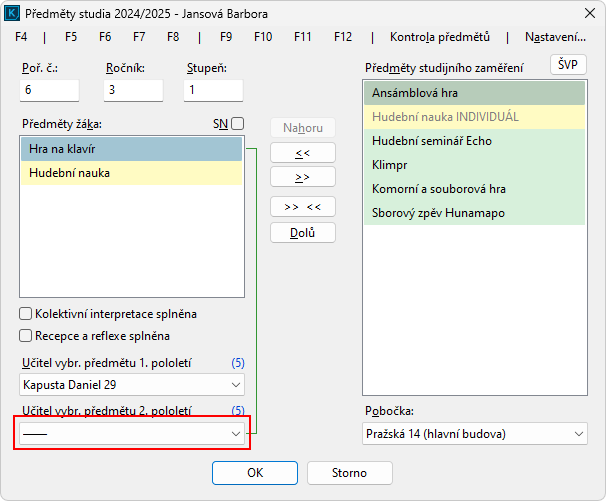
Task: Click the Ročník input field
Action: (x=133, y=90)
